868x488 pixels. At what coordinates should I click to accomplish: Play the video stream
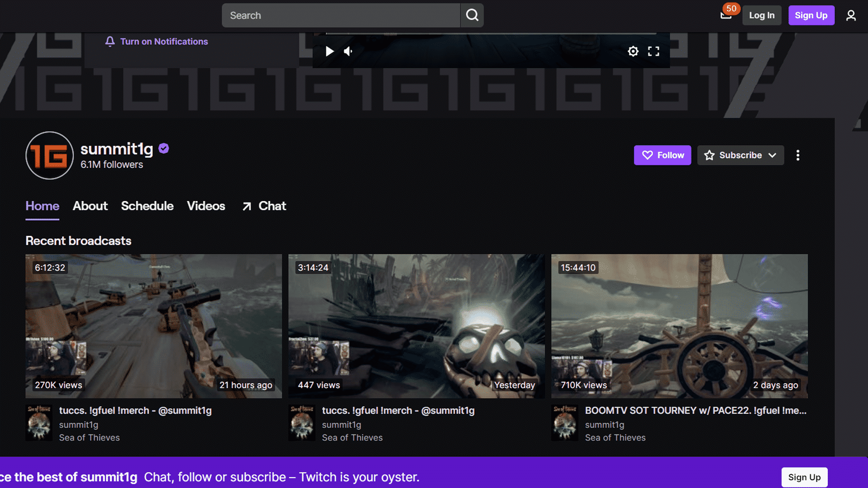coord(330,51)
